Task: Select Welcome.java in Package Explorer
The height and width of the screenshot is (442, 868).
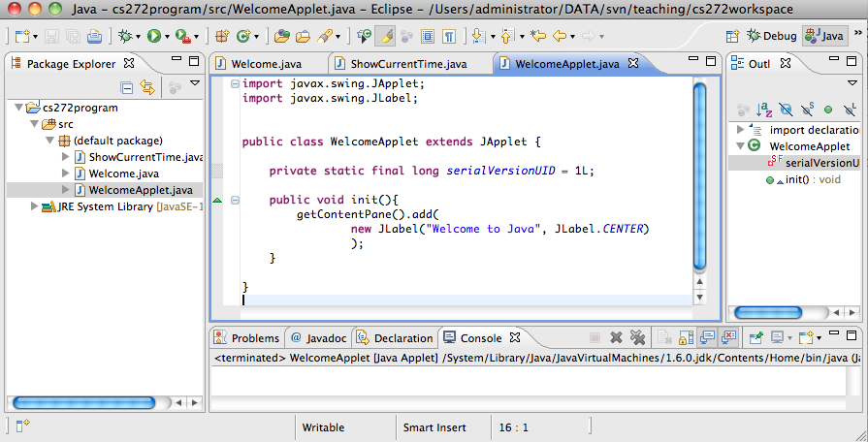Action: 124,174
